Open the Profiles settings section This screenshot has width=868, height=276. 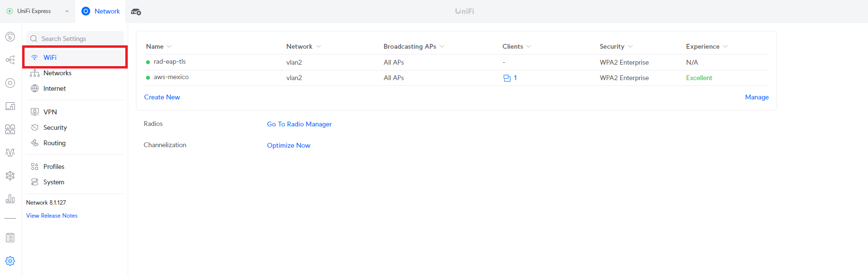[x=75, y=166]
